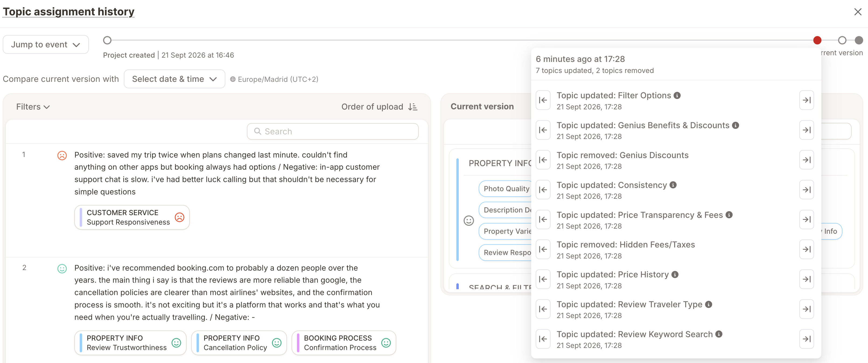Click right-arrow icon beside Price History update

pyautogui.click(x=806, y=279)
